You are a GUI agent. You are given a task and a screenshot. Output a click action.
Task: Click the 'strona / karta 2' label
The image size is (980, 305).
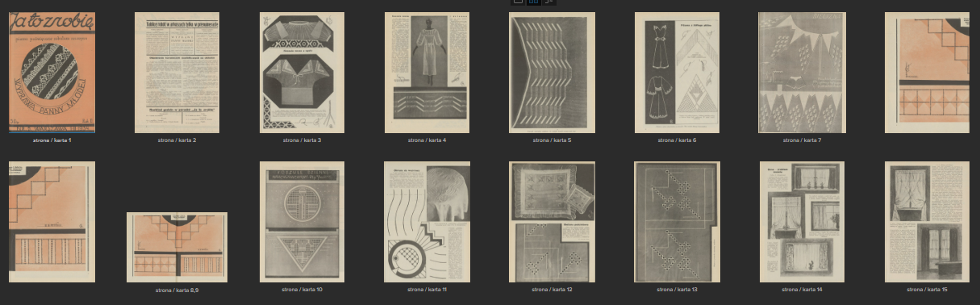click(177, 140)
